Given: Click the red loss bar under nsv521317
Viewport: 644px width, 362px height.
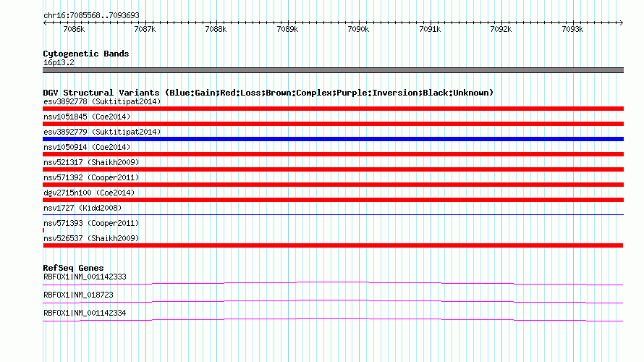Looking at the screenshot, I should click(333, 169).
